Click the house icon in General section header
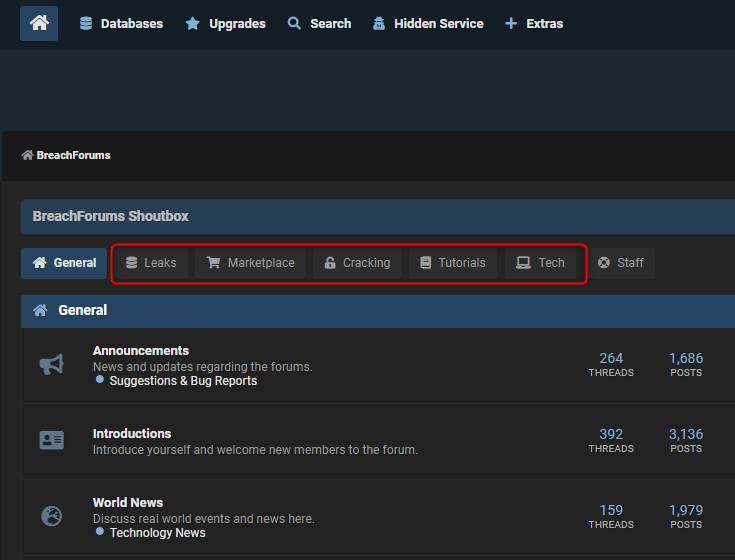 tap(40, 310)
